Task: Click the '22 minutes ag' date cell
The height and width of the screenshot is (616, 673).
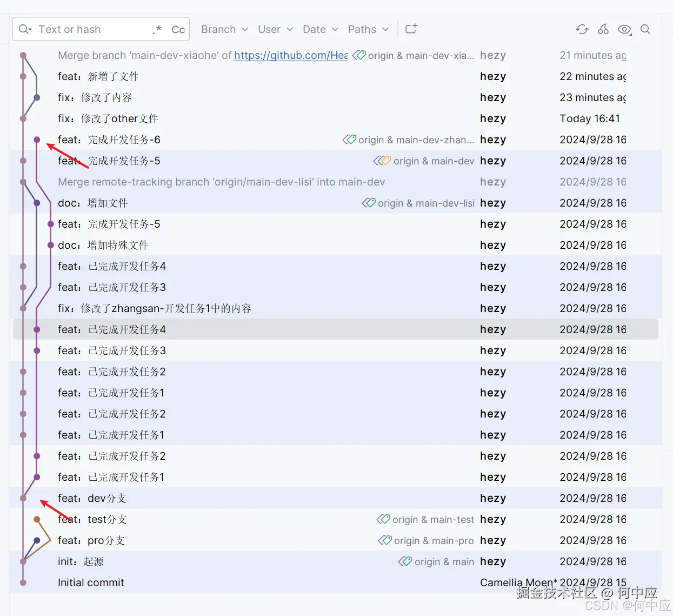Action: pyautogui.click(x=593, y=76)
